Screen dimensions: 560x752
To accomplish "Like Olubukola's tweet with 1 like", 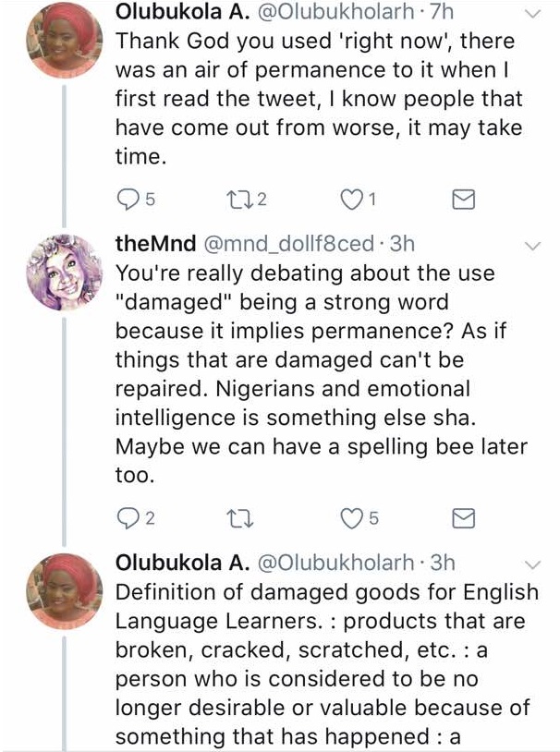I will (x=351, y=198).
